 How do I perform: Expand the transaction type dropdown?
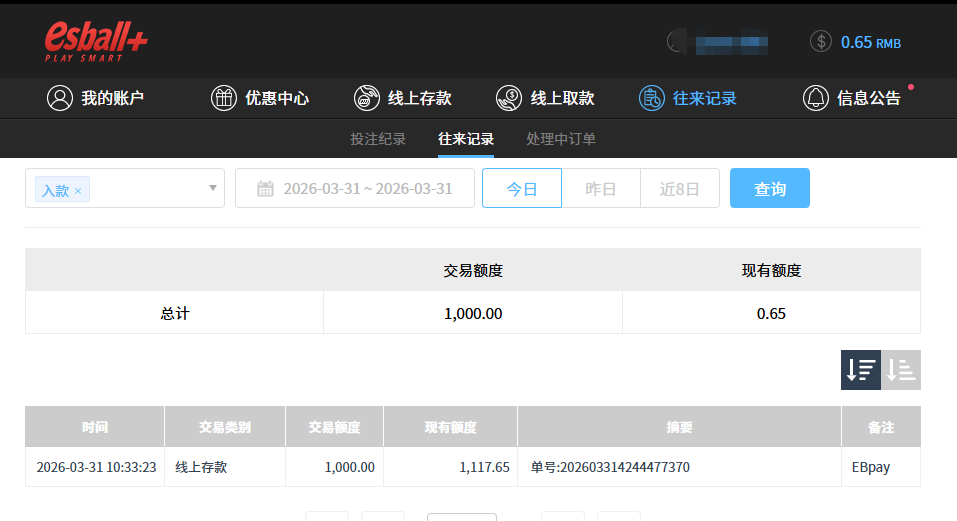[x=212, y=188]
